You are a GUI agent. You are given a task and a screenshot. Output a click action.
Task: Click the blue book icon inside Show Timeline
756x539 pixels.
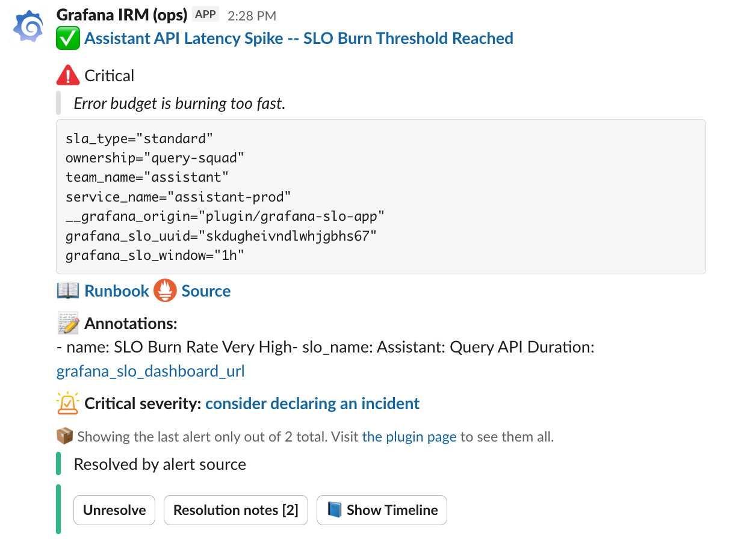click(335, 510)
